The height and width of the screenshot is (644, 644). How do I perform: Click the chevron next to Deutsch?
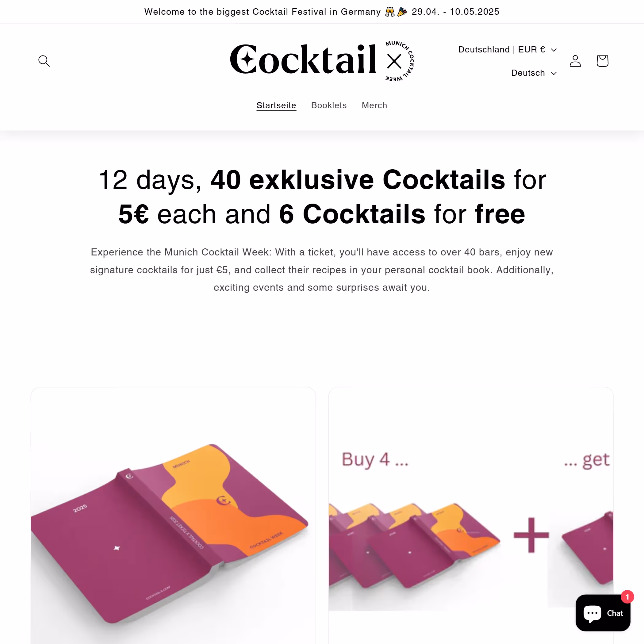(554, 73)
